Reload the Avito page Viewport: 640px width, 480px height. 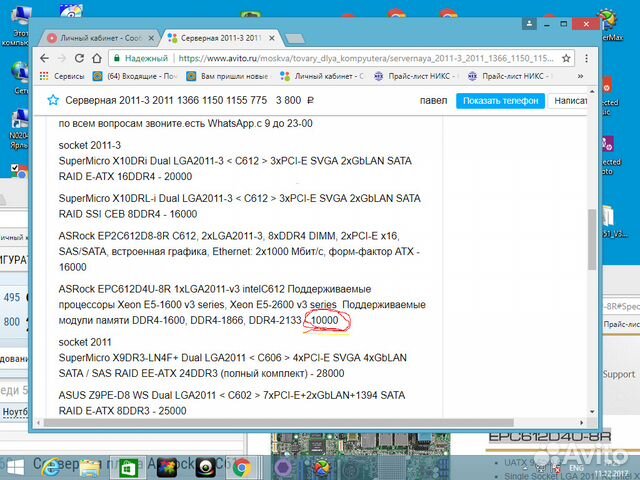point(79,58)
